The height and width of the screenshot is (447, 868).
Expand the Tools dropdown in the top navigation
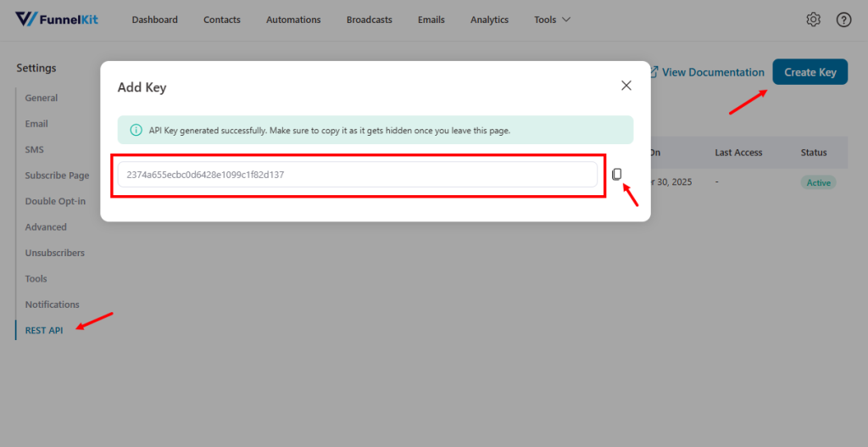click(552, 20)
